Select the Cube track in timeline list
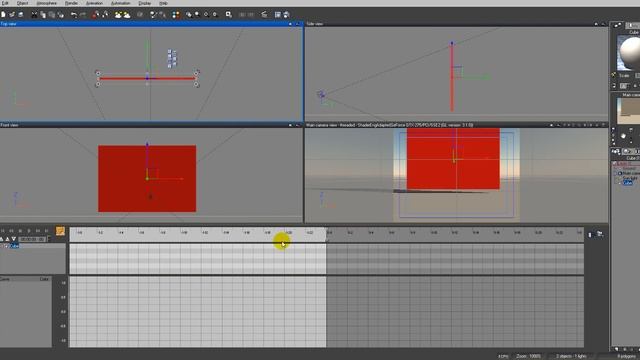Image resolution: width=640 pixels, height=360 pixels. [14, 246]
